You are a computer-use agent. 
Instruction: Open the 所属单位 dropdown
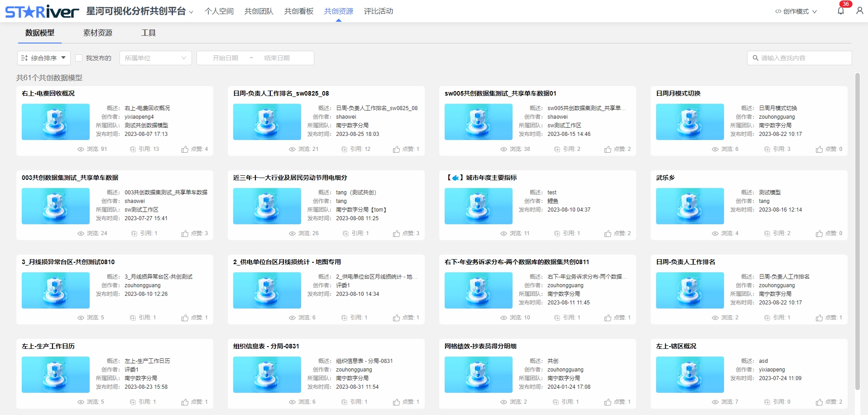(x=155, y=58)
